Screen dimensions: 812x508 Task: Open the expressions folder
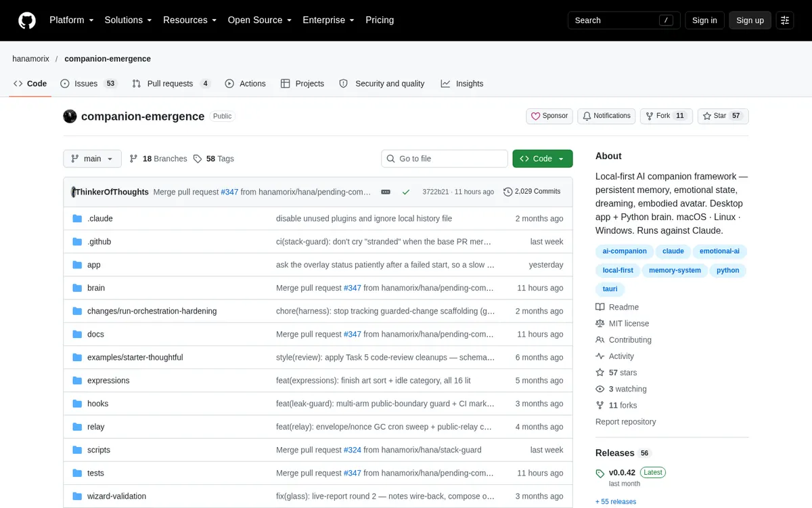(x=108, y=381)
